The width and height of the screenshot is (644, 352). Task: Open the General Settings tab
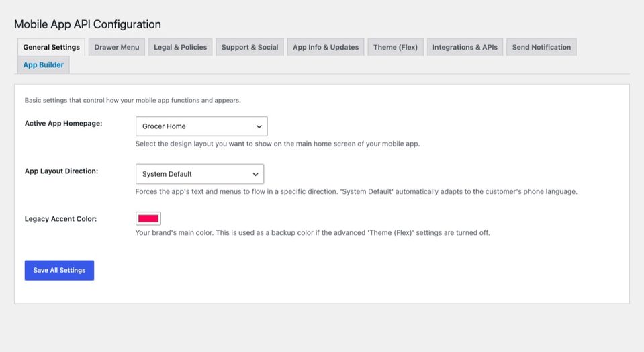tap(51, 47)
